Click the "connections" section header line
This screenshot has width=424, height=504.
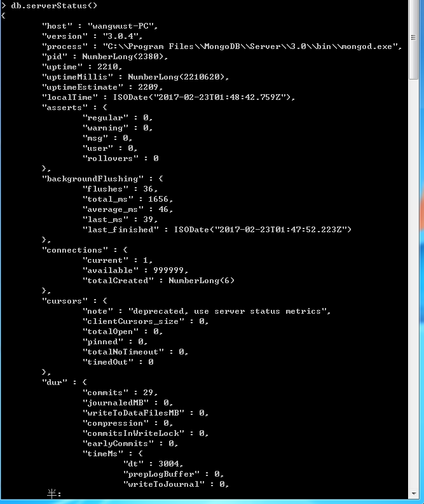click(x=85, y=250)
